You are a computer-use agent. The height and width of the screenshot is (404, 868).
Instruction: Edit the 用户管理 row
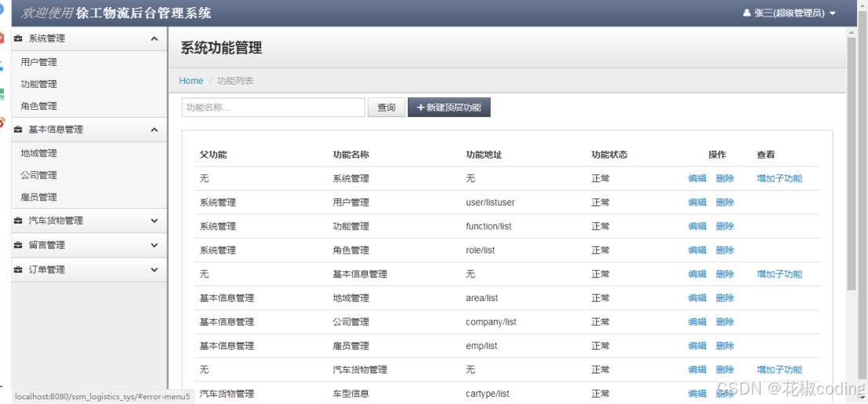[x=698, y=202]
